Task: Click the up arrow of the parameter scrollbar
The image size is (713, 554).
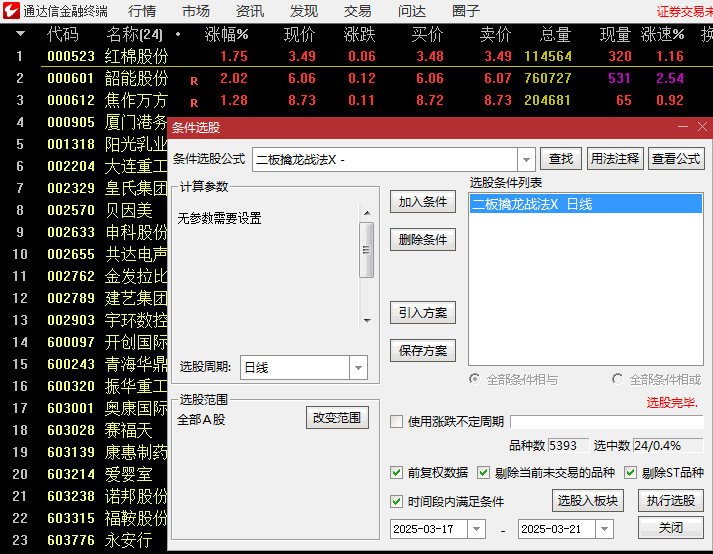Action: (x=367, y=213)
